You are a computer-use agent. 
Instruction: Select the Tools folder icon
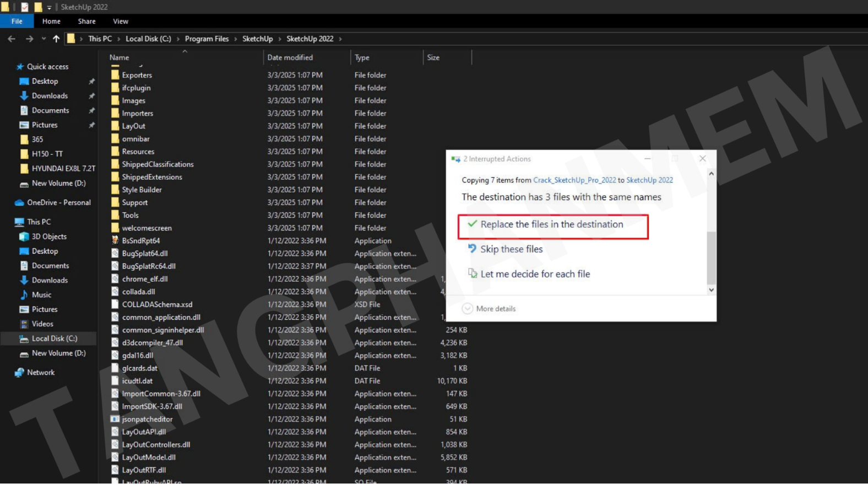(115, 215)
